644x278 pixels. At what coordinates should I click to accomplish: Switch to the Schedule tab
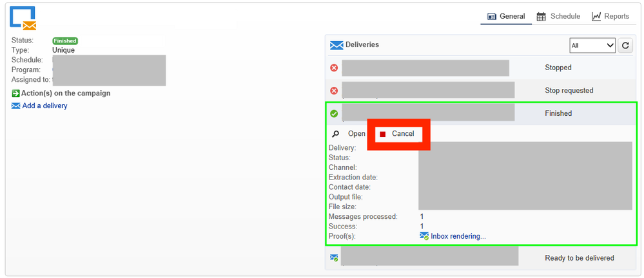[558, 16]
